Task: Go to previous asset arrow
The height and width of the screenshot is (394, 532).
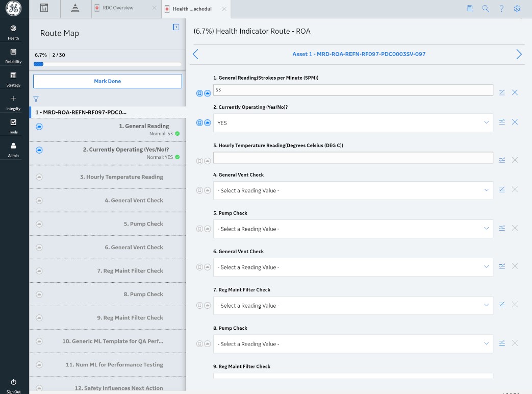Action: pos(195,54)
